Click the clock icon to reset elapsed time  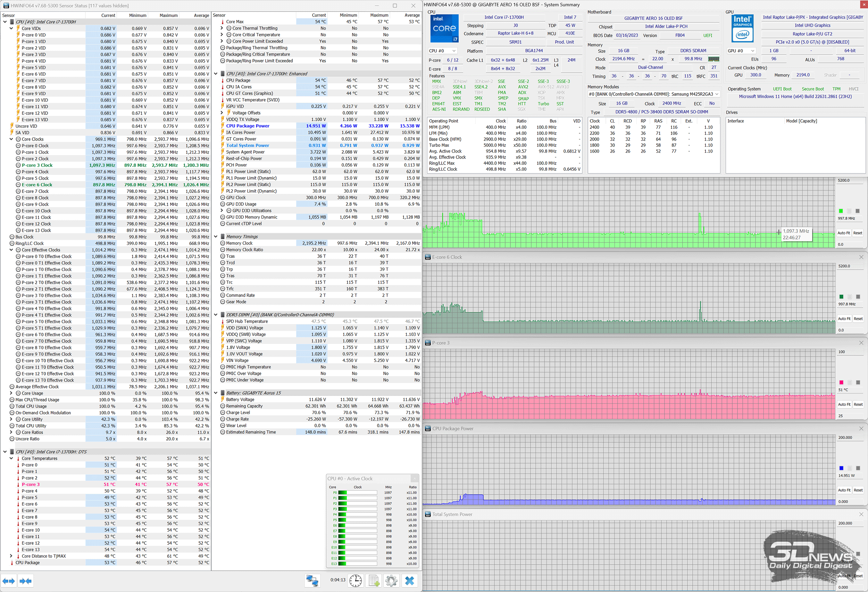coord(356,581)
